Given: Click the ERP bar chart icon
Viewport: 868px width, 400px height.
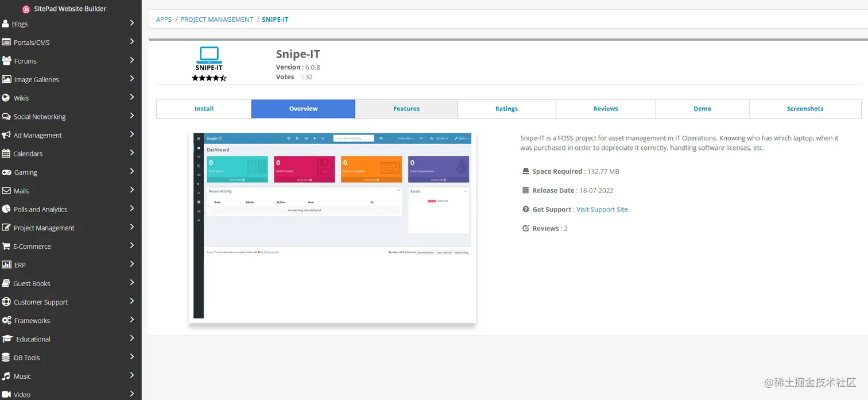Looking at the screenshot, I should (6, 264).
